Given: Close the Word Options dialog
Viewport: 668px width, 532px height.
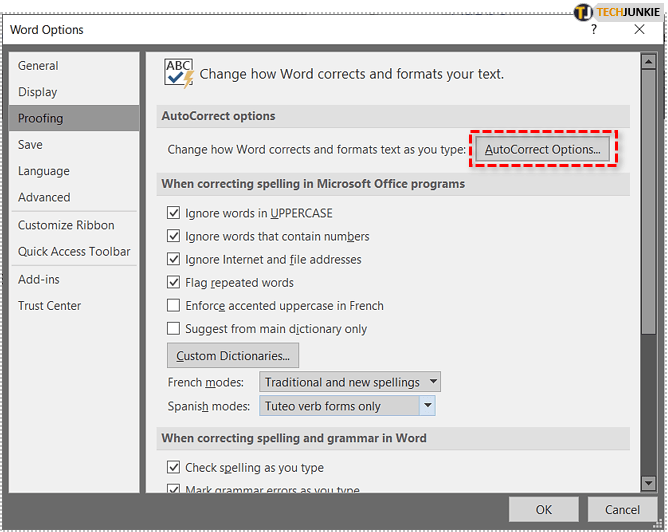Looking at the screenshot, I should click(x=640, y=29).
